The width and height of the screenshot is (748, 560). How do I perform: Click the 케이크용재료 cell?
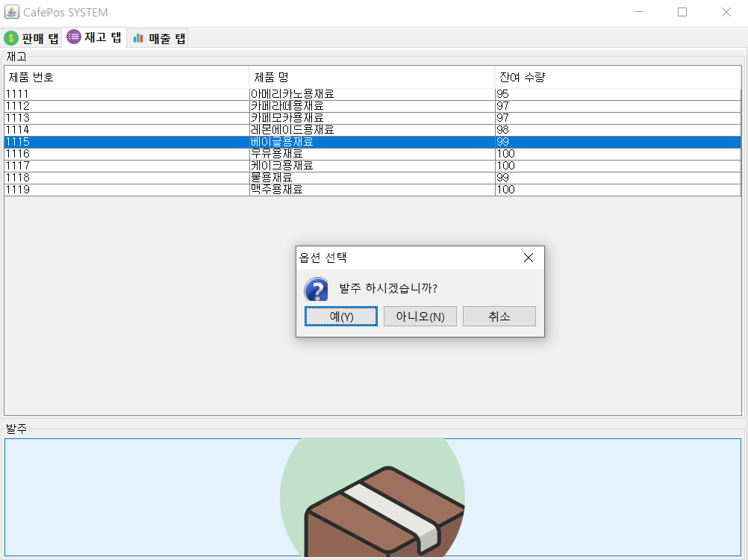[372, 166]
